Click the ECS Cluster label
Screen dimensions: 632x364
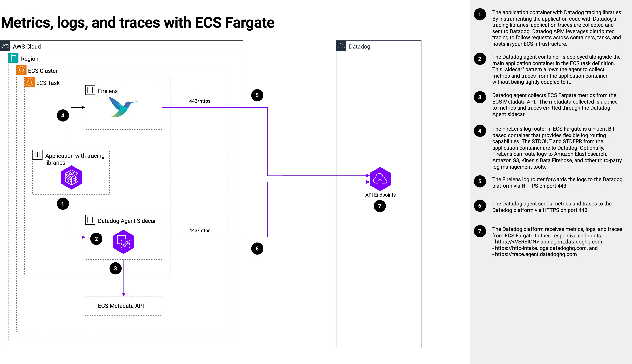43,71
